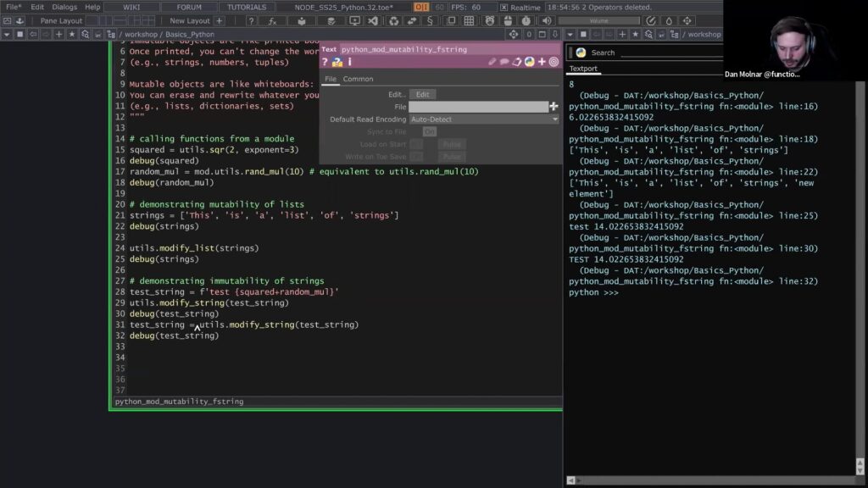Switch to the Common parameter tab
Screen dimensions: 868x488
358,79
